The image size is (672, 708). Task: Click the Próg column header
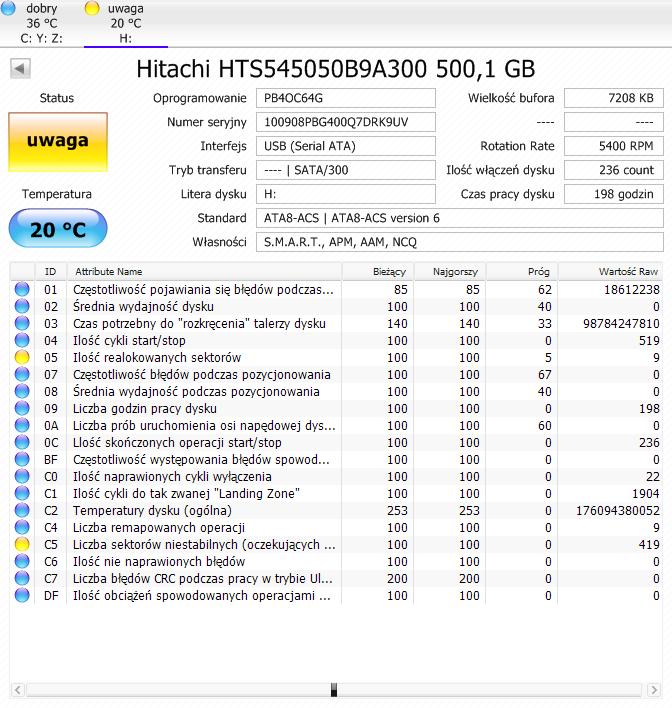pyautogui.click(x=522, y=271)
